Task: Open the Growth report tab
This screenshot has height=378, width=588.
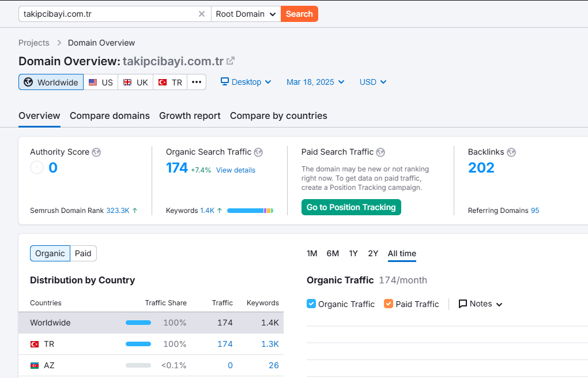Action: coord(190,115)
